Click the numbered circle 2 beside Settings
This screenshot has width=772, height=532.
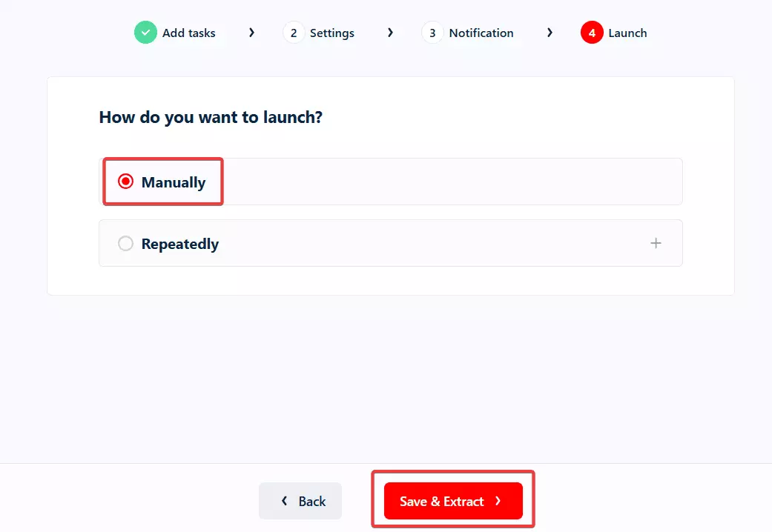(292, 33)
